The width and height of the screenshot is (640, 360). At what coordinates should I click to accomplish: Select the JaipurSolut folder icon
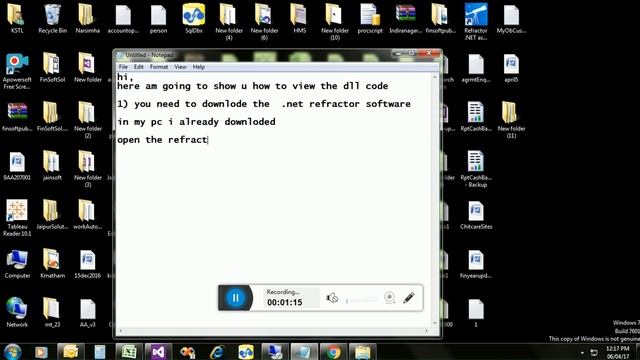(x=52, y=215)
